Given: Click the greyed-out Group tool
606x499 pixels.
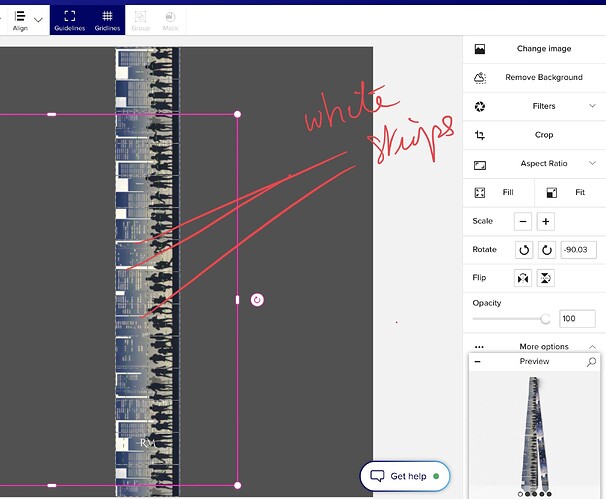Looking at the screenshot, I should [140, 20].
